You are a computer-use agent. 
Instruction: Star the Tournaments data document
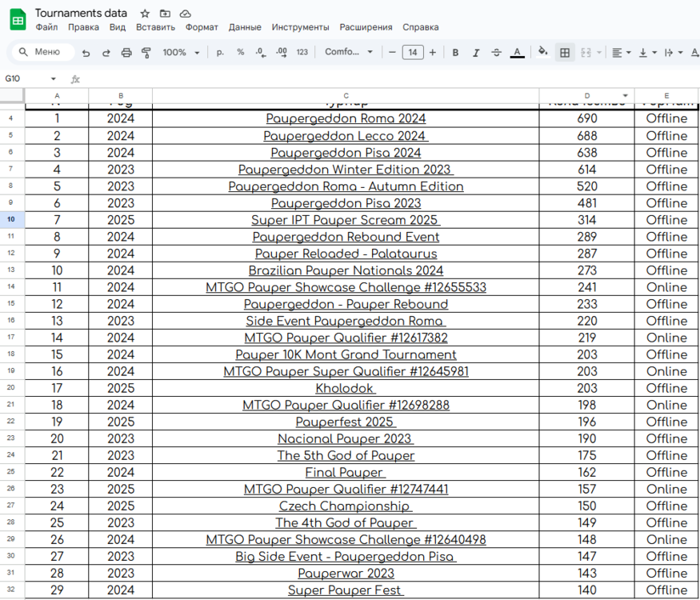[x=145, y=14]
